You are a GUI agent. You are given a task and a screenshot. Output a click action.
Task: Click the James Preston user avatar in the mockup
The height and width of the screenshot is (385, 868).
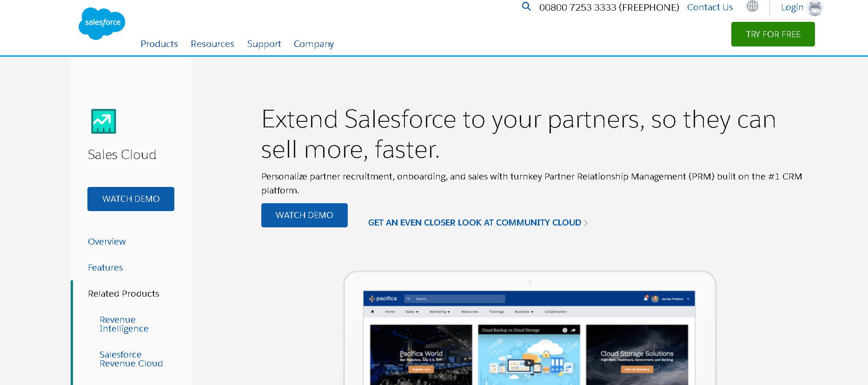point(655,299)
